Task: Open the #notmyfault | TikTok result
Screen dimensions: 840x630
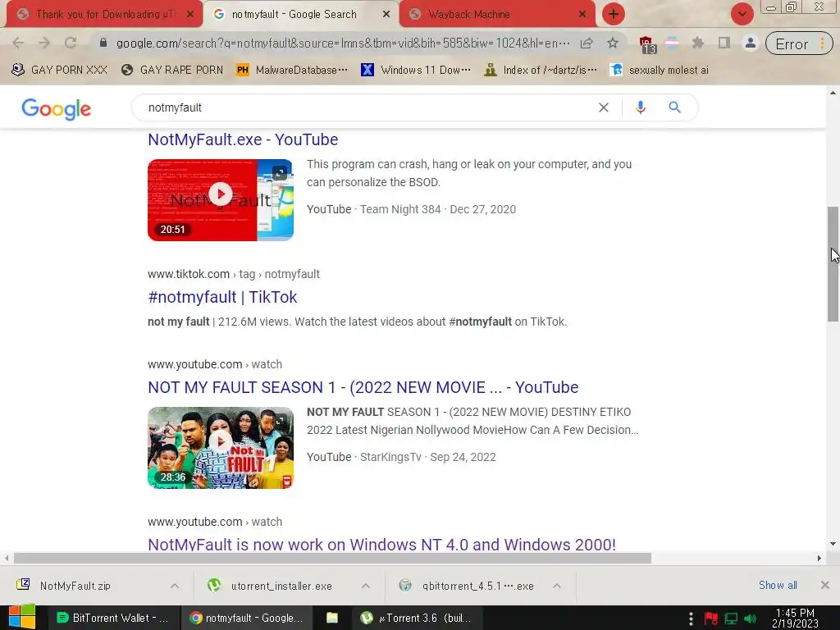Action: coord(222,297)
